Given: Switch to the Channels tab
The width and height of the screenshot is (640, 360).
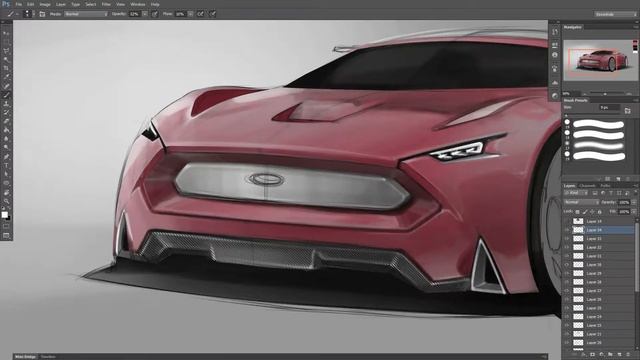Looking at the screenshot, I should [x=587, y=186].
